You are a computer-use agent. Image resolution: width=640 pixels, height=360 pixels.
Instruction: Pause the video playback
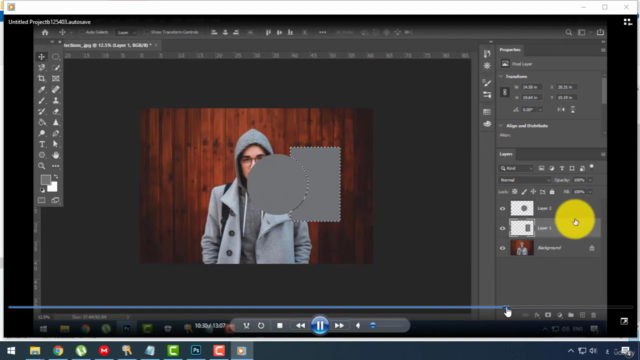320,325
